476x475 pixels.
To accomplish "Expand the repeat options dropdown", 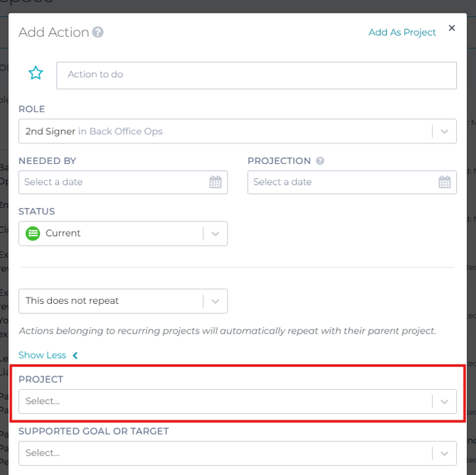I will click(215, 301).
